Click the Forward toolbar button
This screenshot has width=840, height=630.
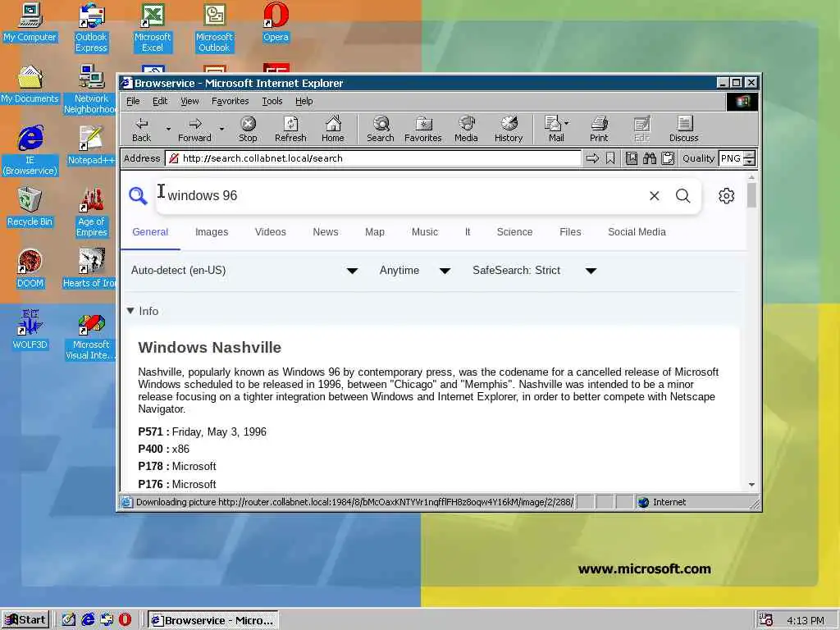[195, 130]
